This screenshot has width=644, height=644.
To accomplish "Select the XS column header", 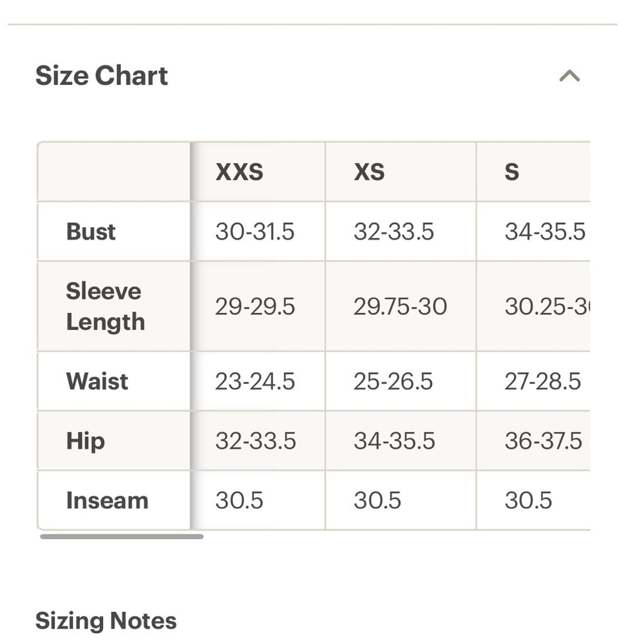I will click(369, 172).
